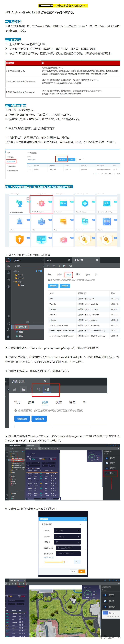Open the 地图名称 dropdown
Viewport: 124px width, 644px height.
pos(68,536)
